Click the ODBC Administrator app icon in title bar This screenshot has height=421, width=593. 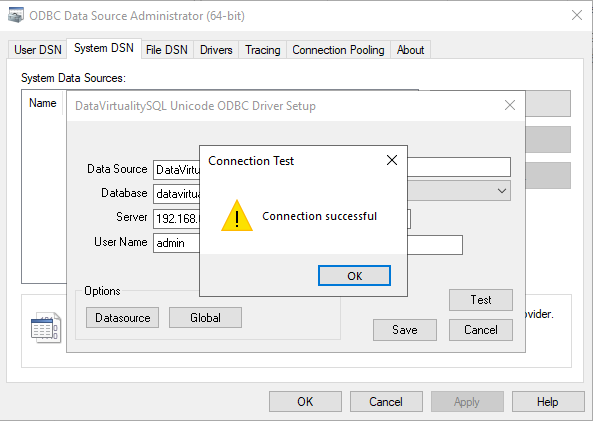click(16, 16)
